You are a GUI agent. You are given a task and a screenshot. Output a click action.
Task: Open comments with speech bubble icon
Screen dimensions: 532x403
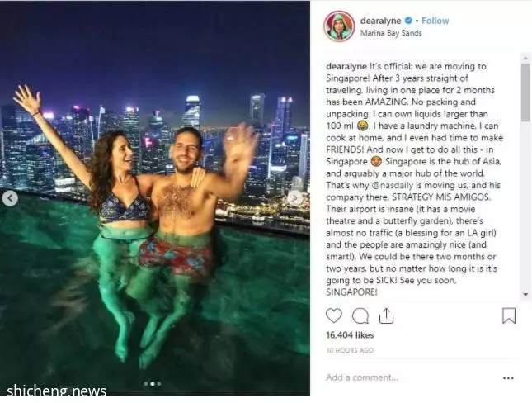click(360, 316)
